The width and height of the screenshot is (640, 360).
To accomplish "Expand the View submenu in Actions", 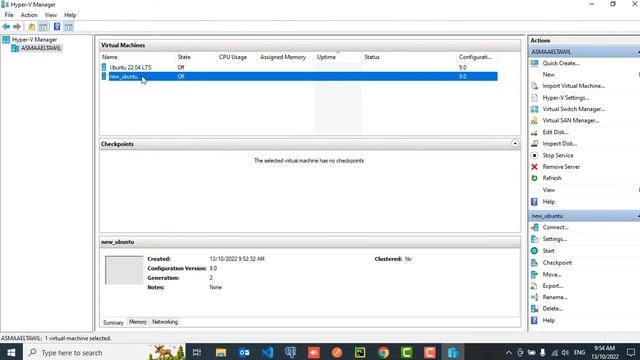I will point(549,190).
